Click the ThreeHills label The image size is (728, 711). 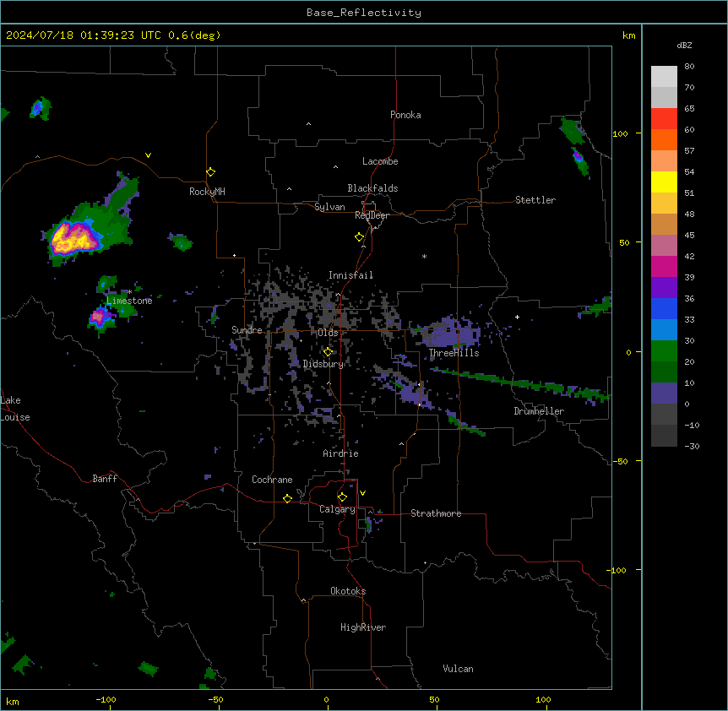click(x=454, y=353)
